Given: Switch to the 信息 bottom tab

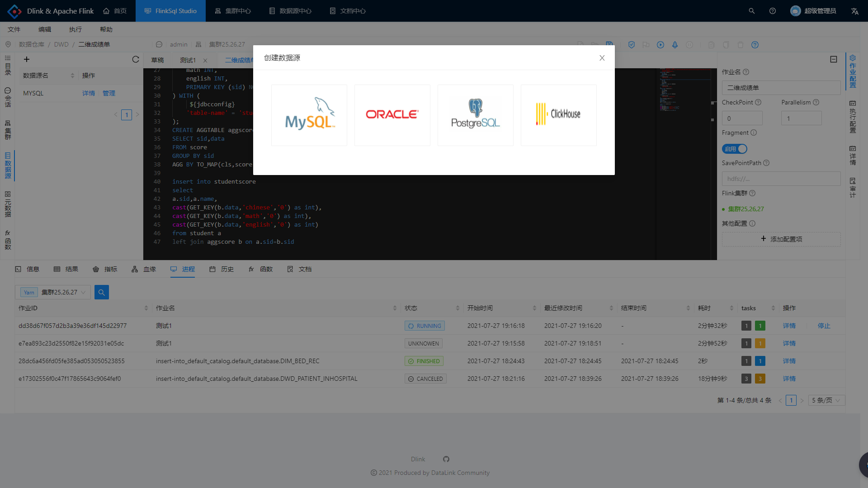Looking at the screenshot, I should [x=27, y=269].
